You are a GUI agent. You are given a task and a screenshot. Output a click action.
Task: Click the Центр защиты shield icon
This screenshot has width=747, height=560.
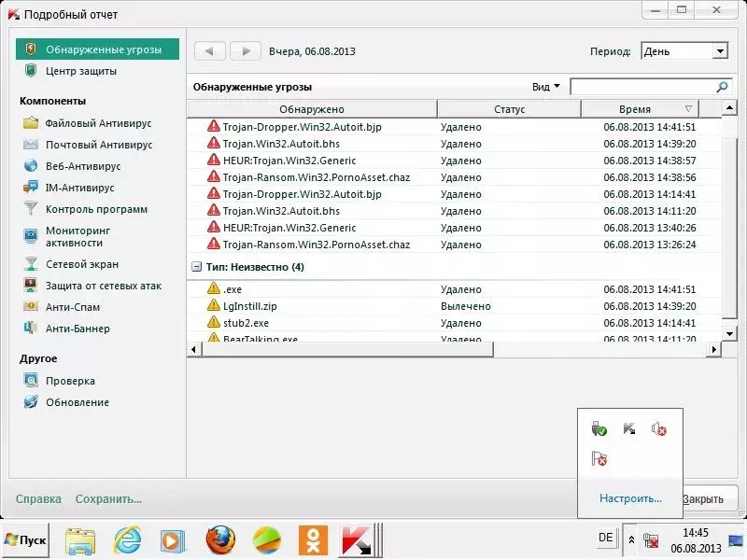coord(31,71)
